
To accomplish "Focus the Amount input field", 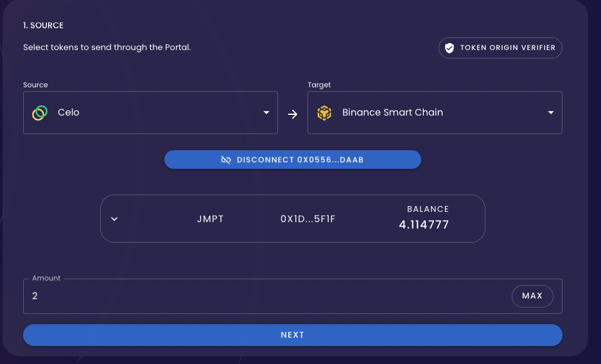I will tap(268, 296).
